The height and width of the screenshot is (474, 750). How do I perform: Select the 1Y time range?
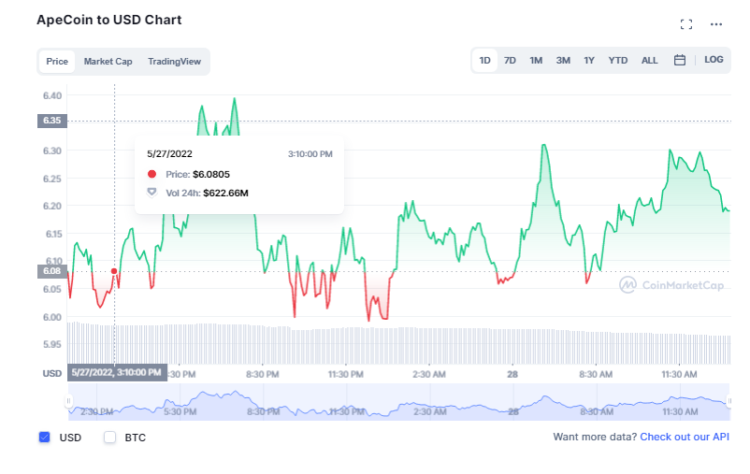589,60
